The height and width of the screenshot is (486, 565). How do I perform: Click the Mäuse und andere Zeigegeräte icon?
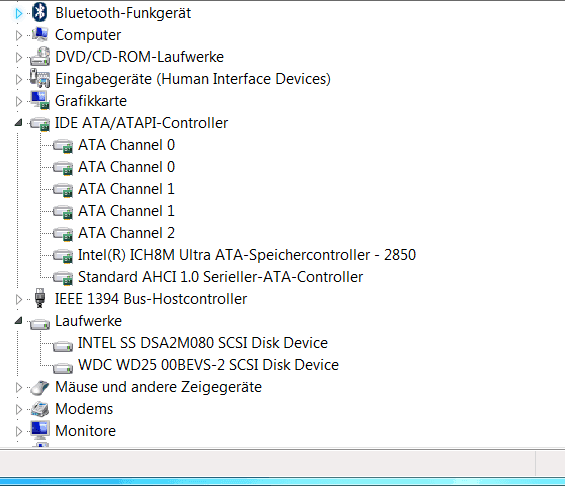tap(40, 387)
